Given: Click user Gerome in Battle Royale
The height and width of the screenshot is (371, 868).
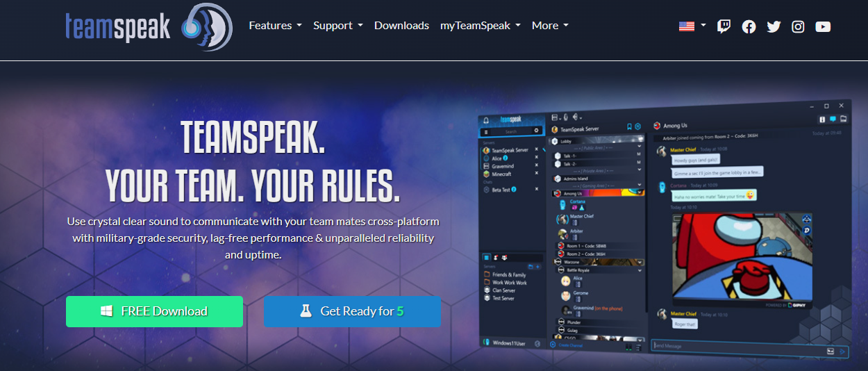Looking at the screenshot, I should (x=581, y=293).
